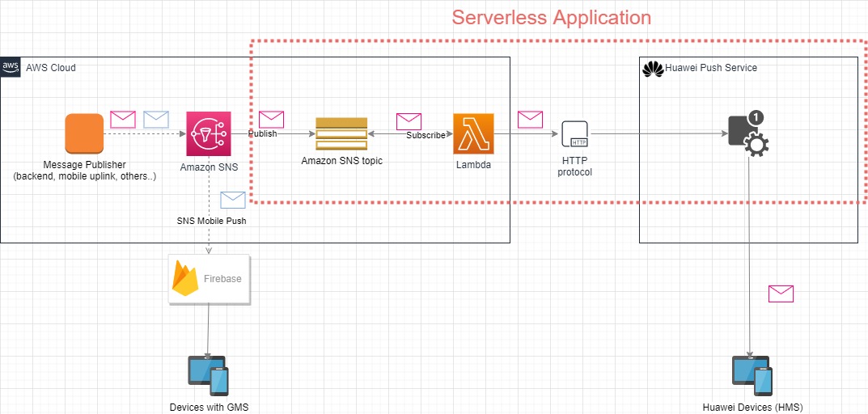This screenshot has width=868, height=414.
Task: Click the SNS Mobile Push label
Action: [x=211, y=220]
